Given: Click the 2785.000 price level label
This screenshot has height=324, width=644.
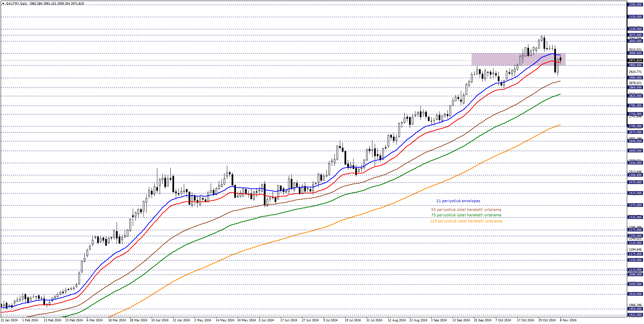Looking at the screenshot, I should [x=635, y=106].
